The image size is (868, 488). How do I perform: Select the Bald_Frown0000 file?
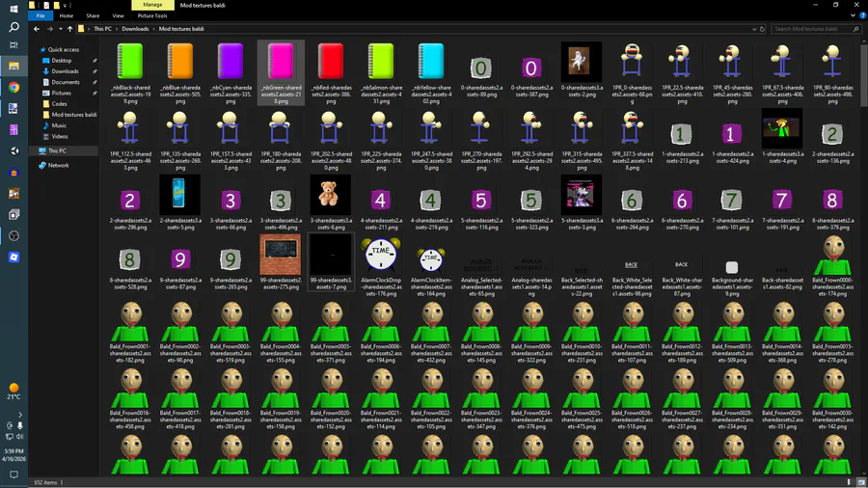tap(832, 267)
